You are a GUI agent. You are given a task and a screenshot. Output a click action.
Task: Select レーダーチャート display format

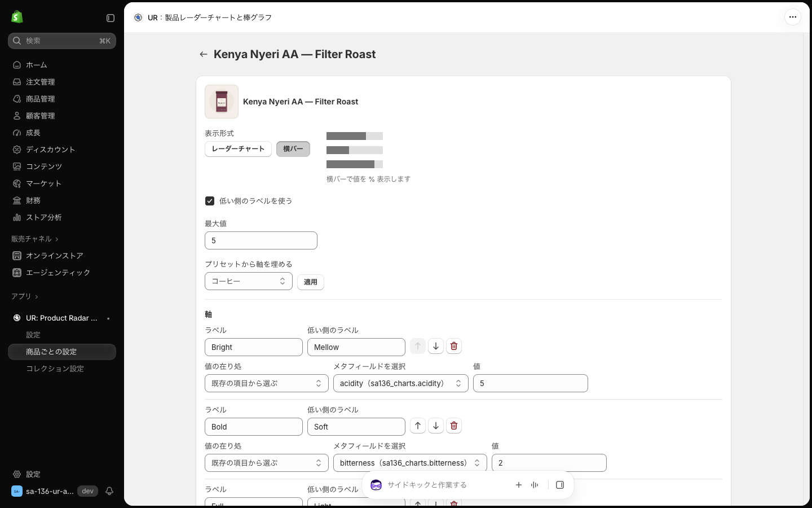239,149
